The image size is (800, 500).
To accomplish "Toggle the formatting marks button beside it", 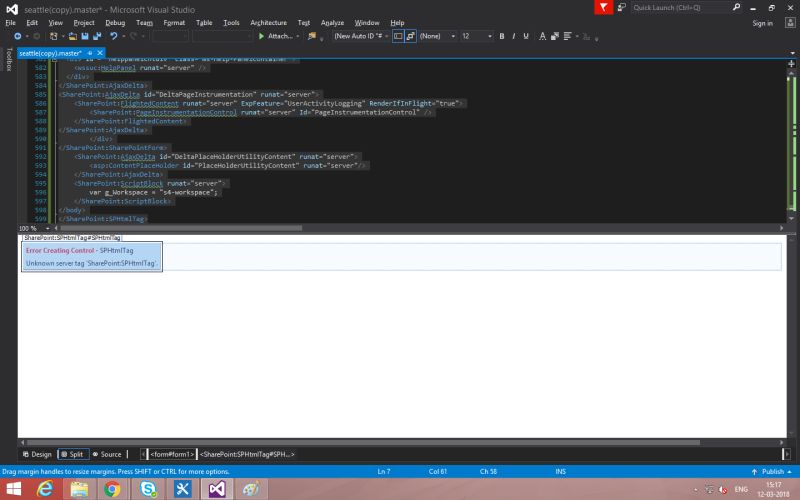I will [410, 36].
